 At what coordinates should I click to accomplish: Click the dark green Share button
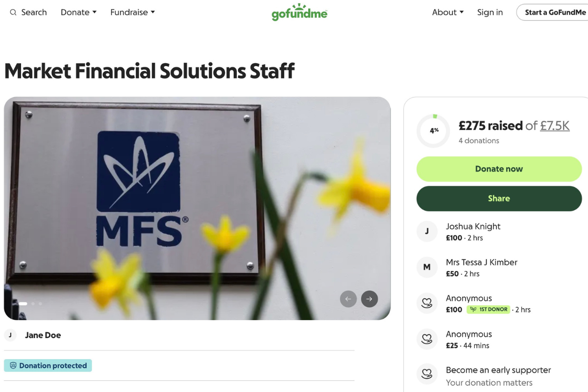(x=499, y=198)
